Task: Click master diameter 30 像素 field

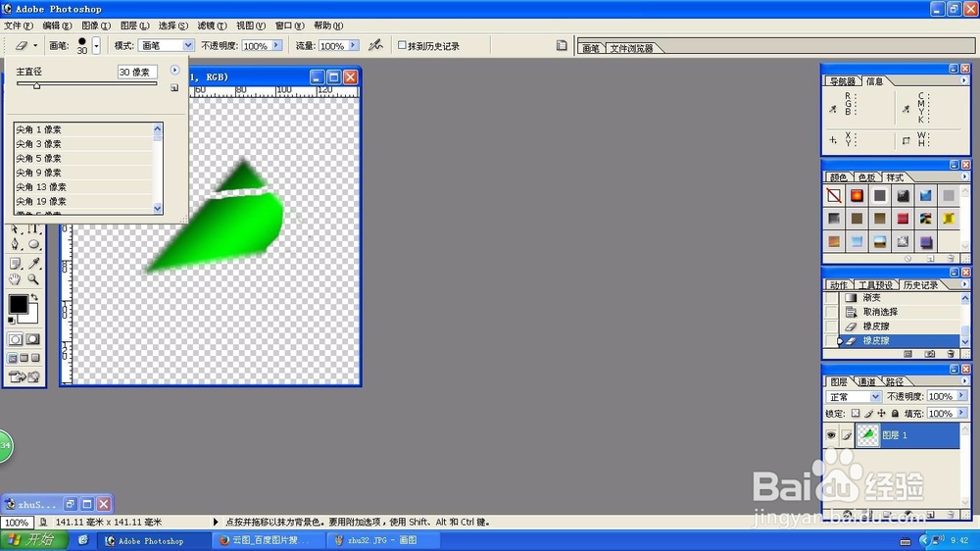Action: [137, 72]
